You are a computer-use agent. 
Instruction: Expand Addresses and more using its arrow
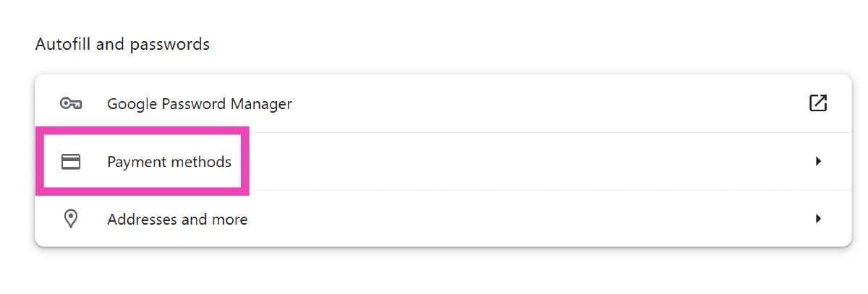(818, 219)
